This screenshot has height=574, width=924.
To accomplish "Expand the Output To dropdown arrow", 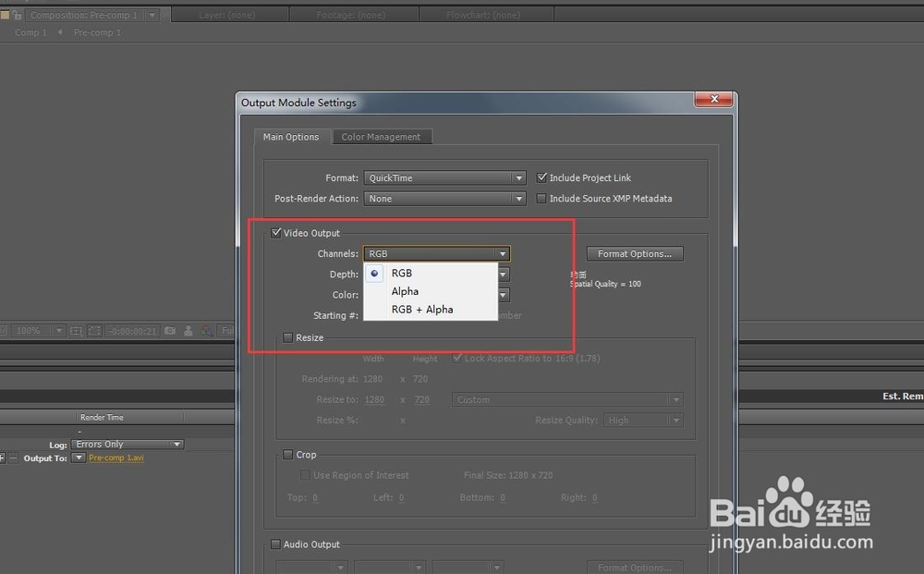I will 79,458.
